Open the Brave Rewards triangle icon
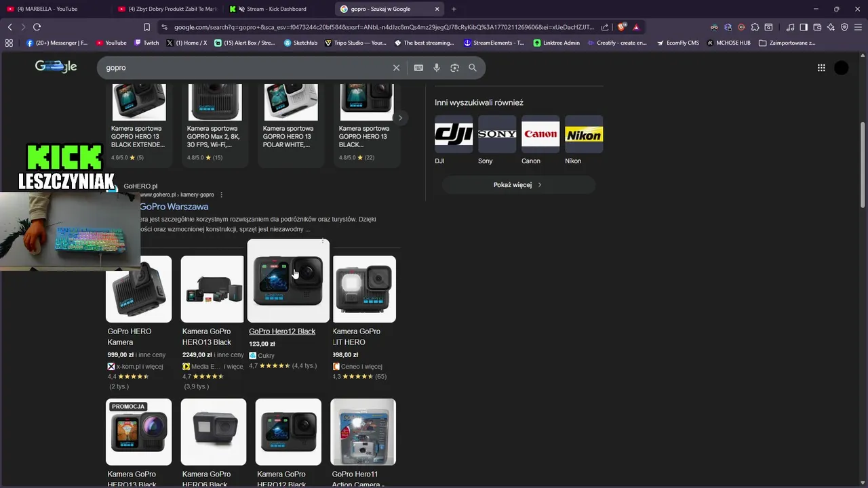The image size is (868, 488). [635, 27]
